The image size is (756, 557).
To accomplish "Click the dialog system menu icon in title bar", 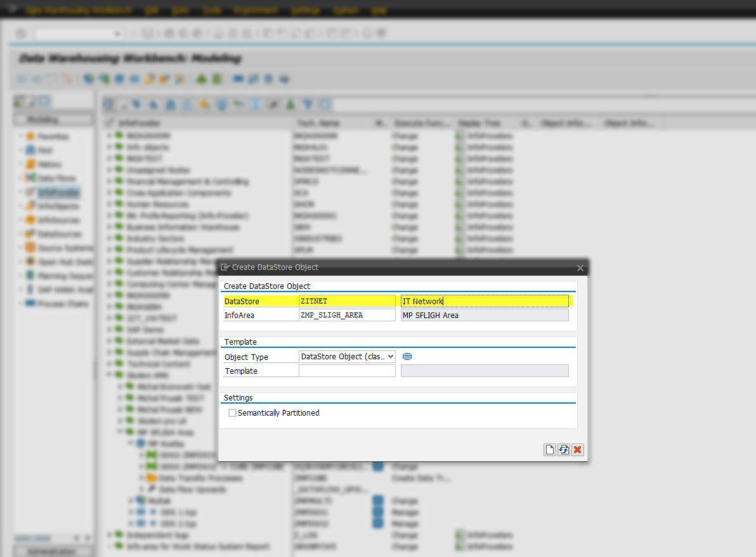I will tap(225, 267).
